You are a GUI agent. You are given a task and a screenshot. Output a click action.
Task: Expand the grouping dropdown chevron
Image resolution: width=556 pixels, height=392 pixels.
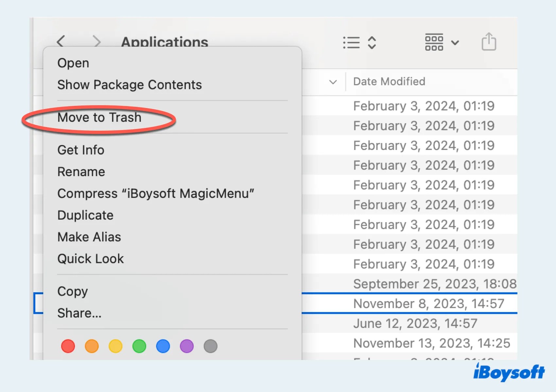[456, 43]
